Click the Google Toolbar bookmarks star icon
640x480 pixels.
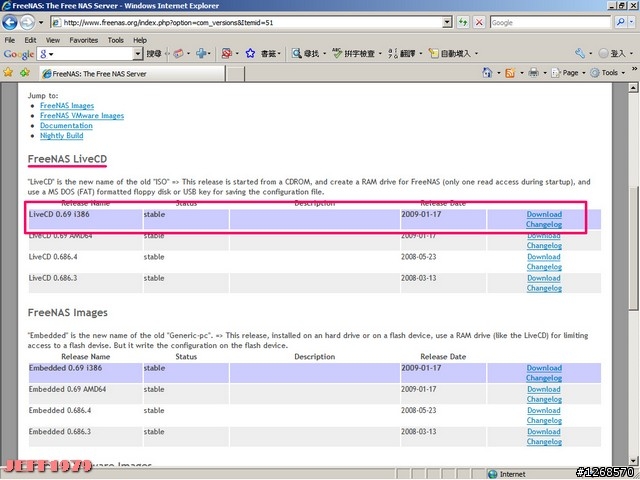tap(250, 53)
